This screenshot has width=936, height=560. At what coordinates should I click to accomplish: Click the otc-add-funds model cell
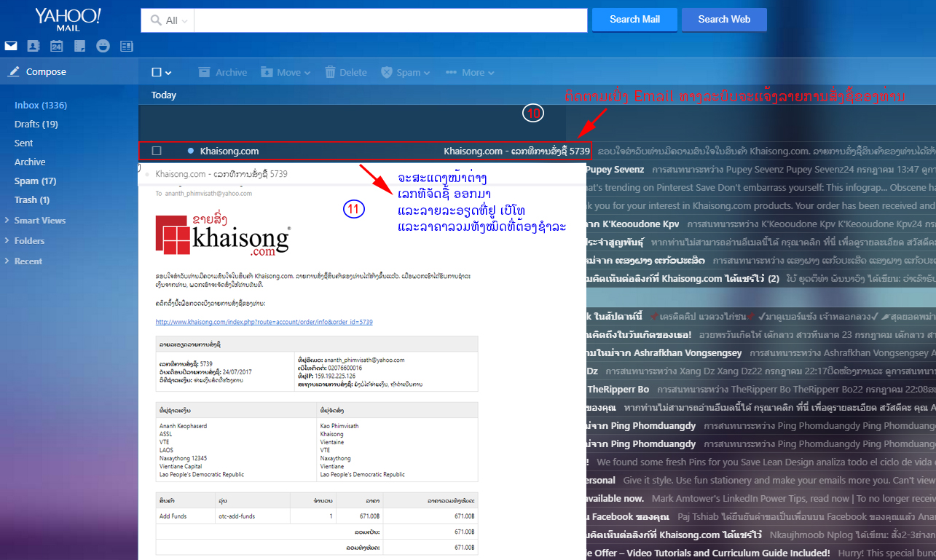[251, 516]
